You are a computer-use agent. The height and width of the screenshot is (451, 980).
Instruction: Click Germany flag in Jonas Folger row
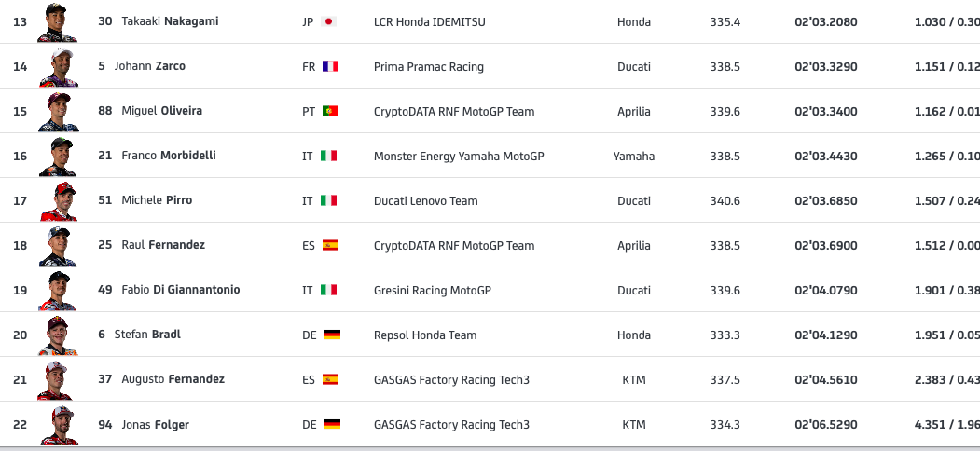pos(332,424)
